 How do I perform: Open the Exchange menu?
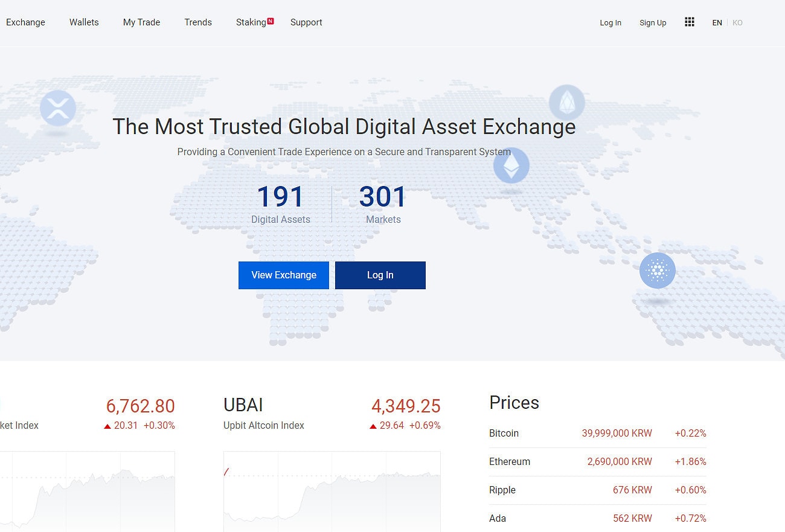pos(25,22)
